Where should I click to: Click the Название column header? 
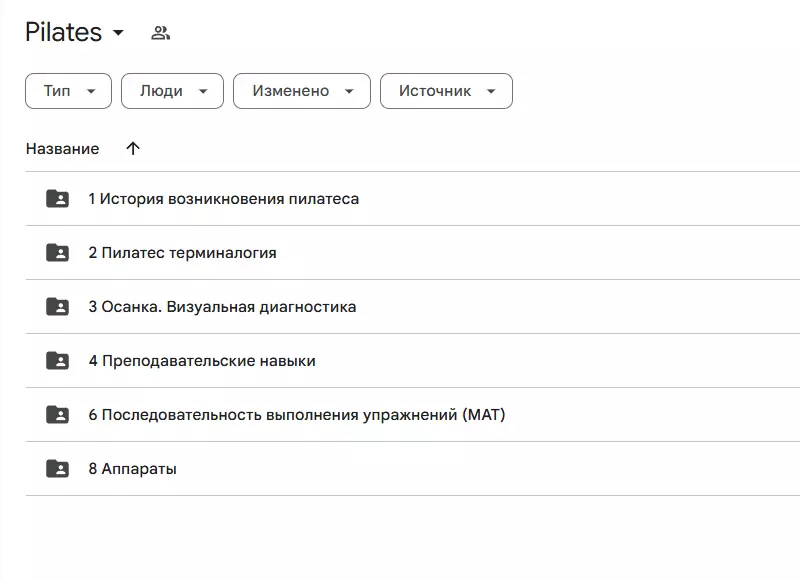click(61, 148)
